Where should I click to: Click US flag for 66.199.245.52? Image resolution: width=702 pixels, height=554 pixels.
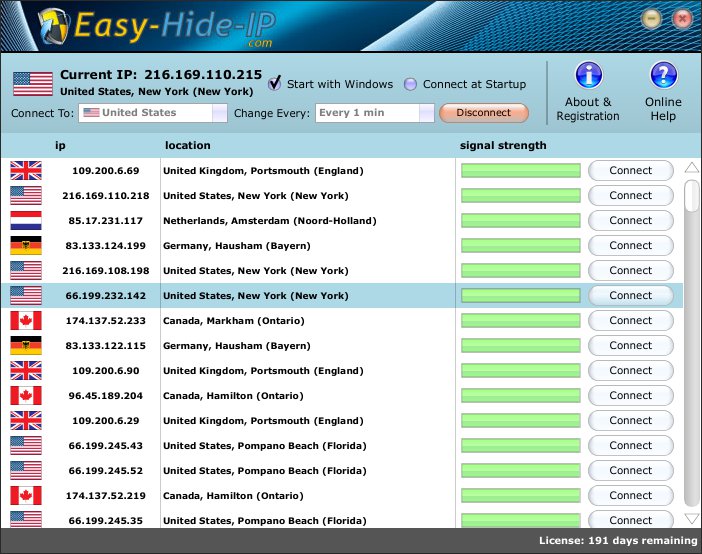click(26, 470)
